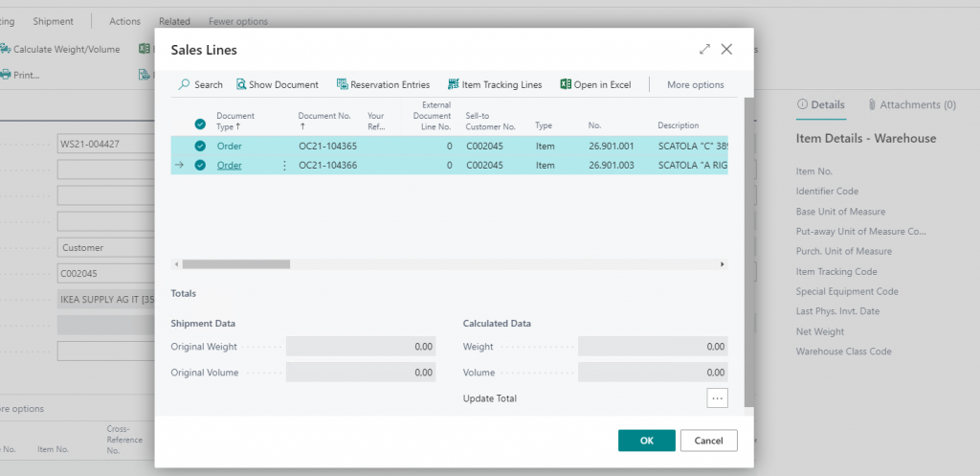Click the horizontal scrollbar thumb in grid
The width and height of the screenshot is (980, 476).
[236, 264]
